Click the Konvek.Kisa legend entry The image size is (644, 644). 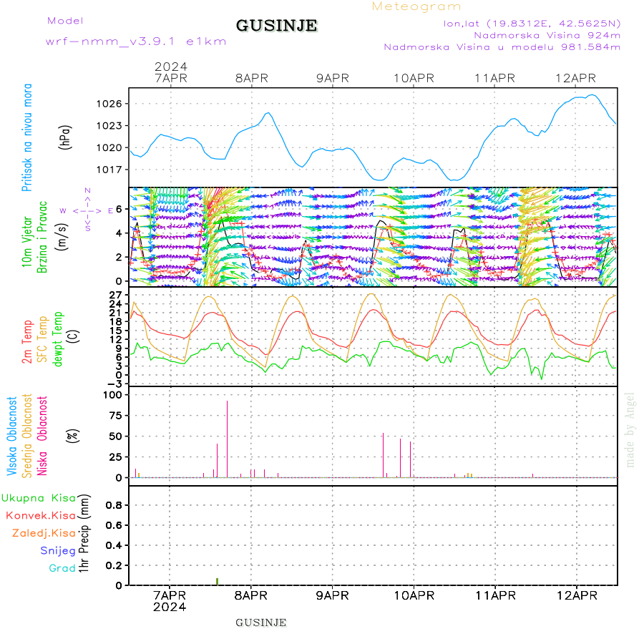click(x=41, y=516)
